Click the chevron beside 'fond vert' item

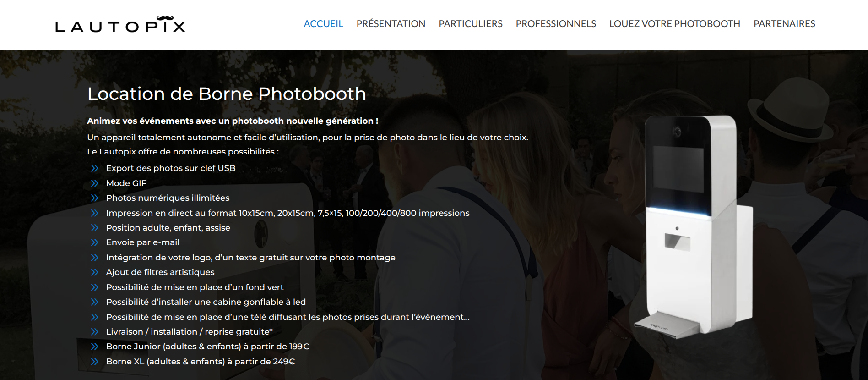[95, 287]
